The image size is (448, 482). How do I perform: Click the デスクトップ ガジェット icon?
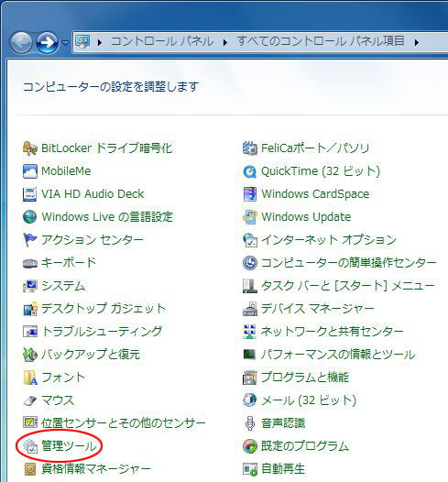[x=30, y=309]
